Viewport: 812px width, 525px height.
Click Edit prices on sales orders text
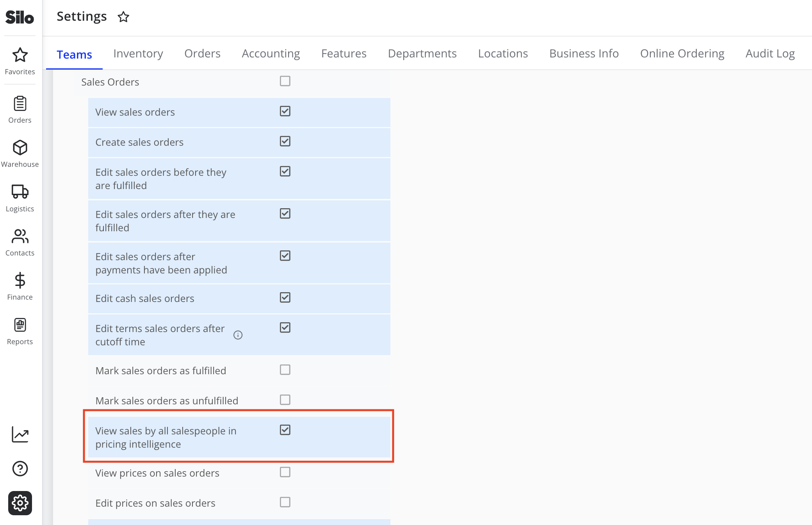point(155,503)
